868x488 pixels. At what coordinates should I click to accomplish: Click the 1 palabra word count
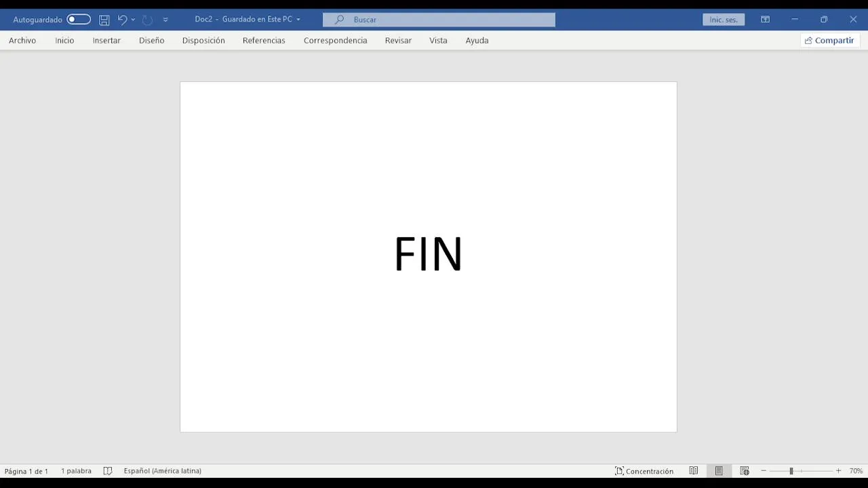[x=76, y=471]
